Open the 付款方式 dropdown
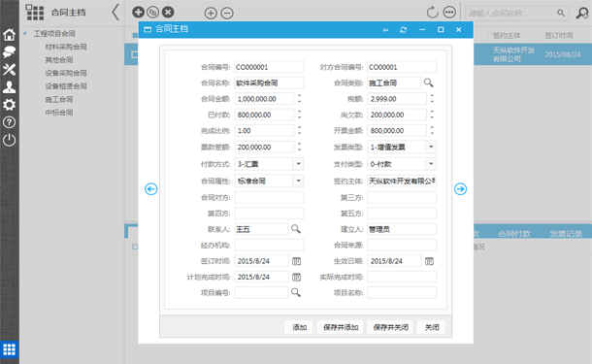The height and width of the screenshot is (364, 592). click(298, 164)
